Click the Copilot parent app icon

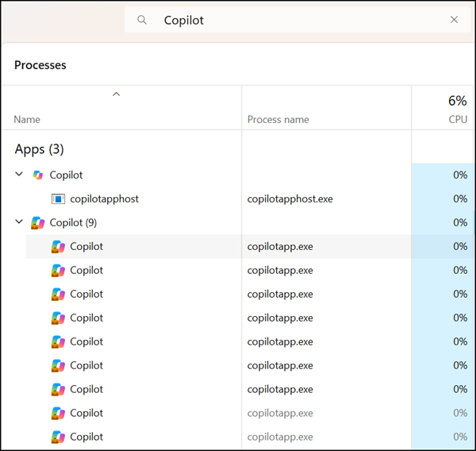pos(38,175)
